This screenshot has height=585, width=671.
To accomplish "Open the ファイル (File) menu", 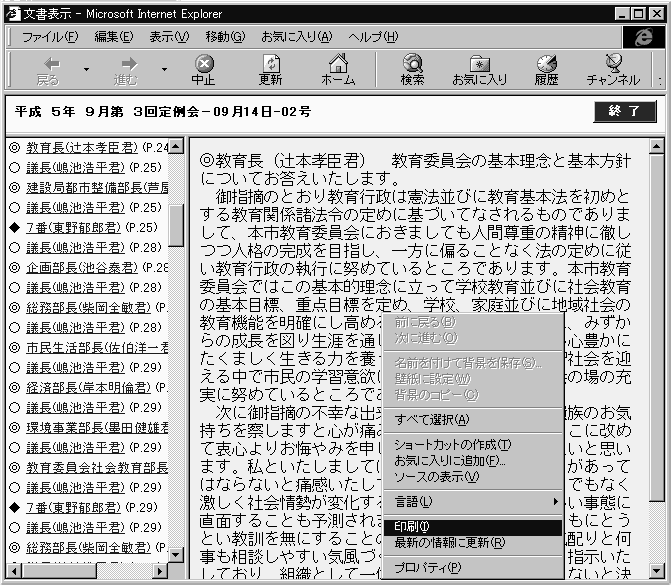I will [x=50, y=37].
